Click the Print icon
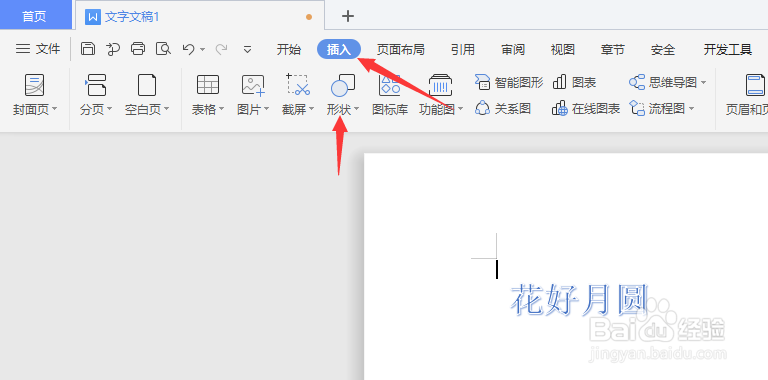The image size is (768, 380). click(138, 48)
